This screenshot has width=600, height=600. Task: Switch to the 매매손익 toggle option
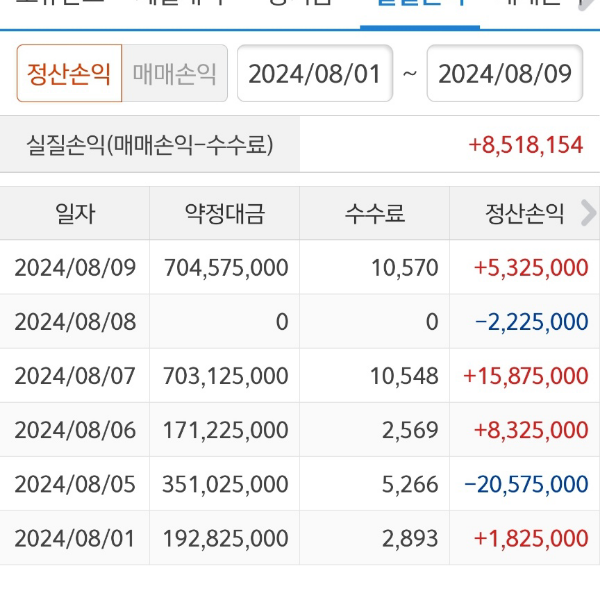(174, 74)
